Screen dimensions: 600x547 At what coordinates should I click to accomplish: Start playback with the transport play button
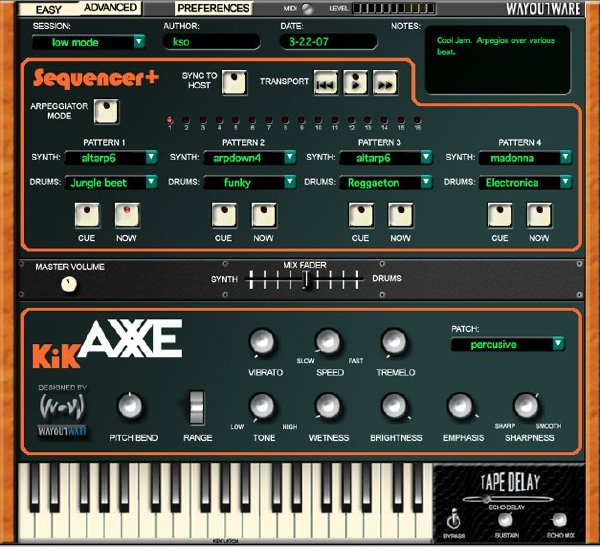click(355, 82)
